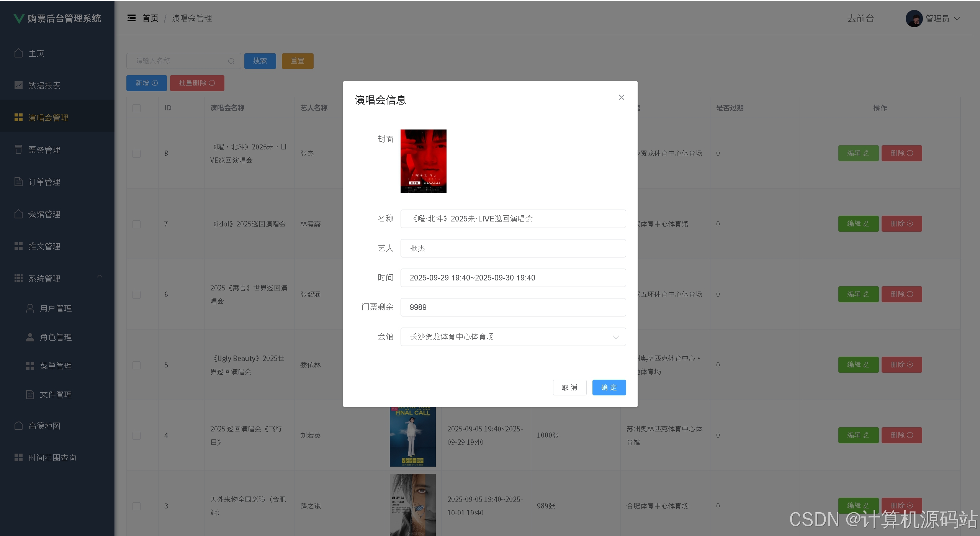Open the 管理员 dropdown arrow
Image resolution: width=980 pixels, height=536 pixels.
click(957, 18)
